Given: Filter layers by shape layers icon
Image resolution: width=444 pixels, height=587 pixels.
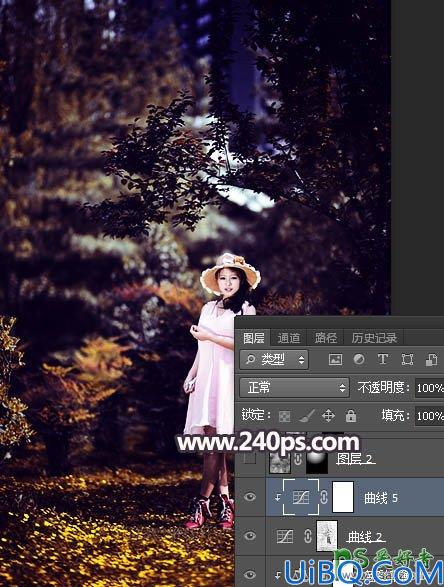Looking at the screenshot, I should [407, 360].
